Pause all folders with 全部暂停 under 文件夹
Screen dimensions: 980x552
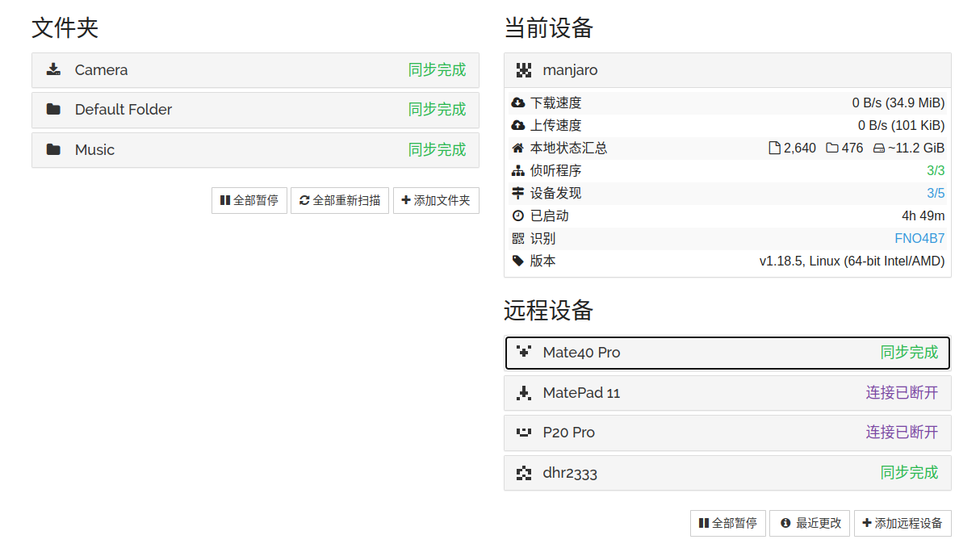(x=249, y=200)
